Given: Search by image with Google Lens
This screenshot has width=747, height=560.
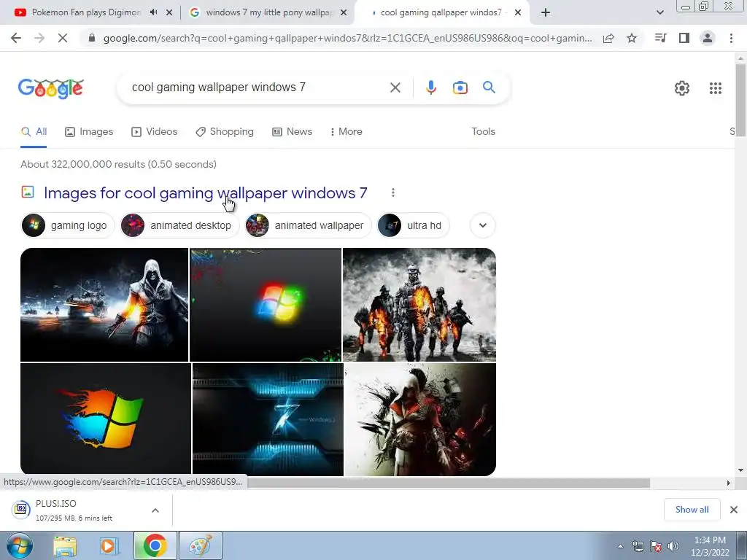Looking at the screenshot, I should (460, 87).
